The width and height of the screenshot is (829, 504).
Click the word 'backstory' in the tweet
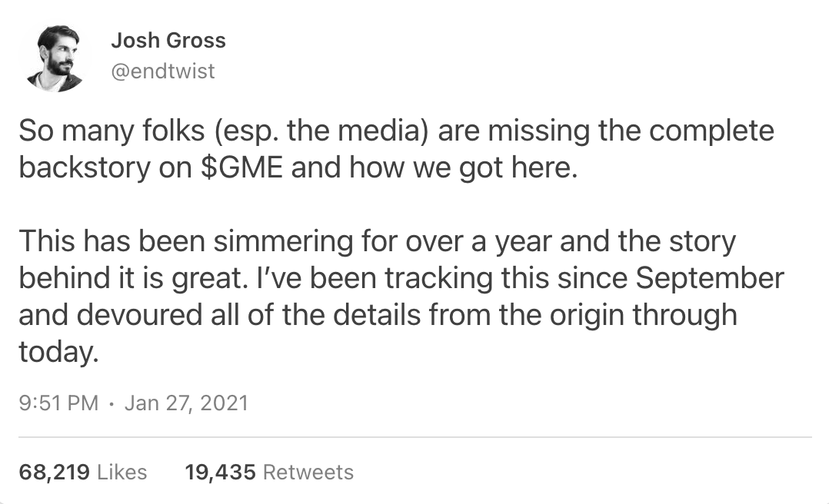[85, 168]
